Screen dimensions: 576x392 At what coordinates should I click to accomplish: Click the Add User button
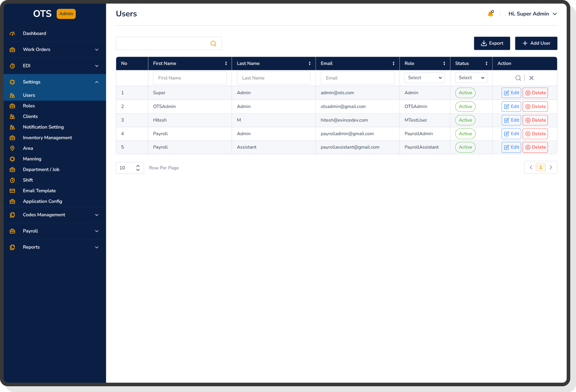tap(536, 43)
